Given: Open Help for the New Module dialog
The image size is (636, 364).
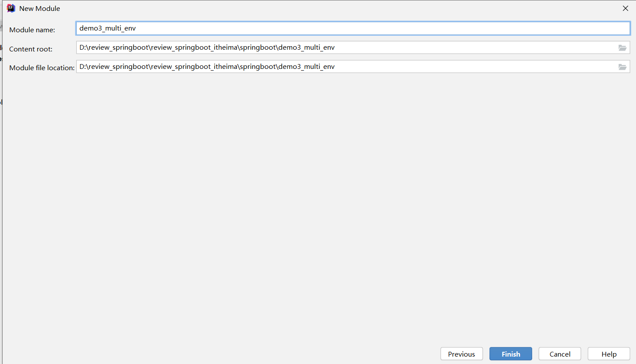Looking at the screenshot, I should click(x=609, y=354).
